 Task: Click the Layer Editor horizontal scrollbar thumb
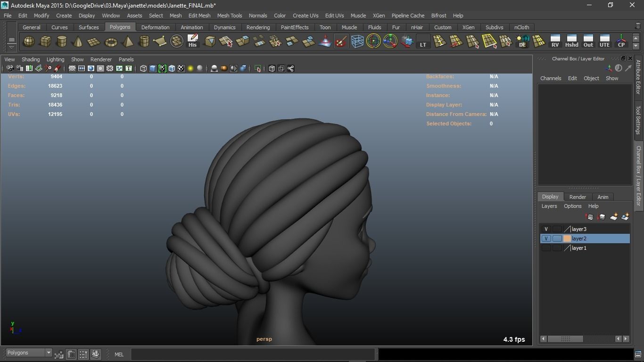point(565,339)
